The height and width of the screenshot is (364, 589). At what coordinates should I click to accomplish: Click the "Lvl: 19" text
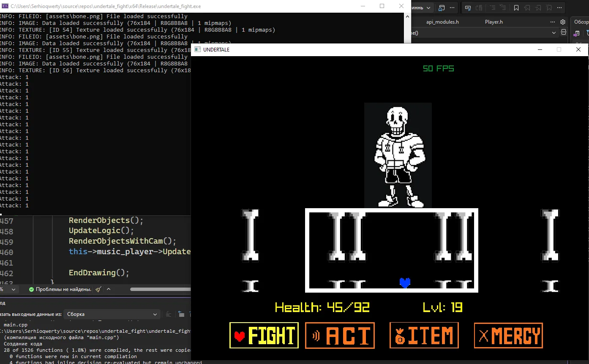tap(442, 307)
